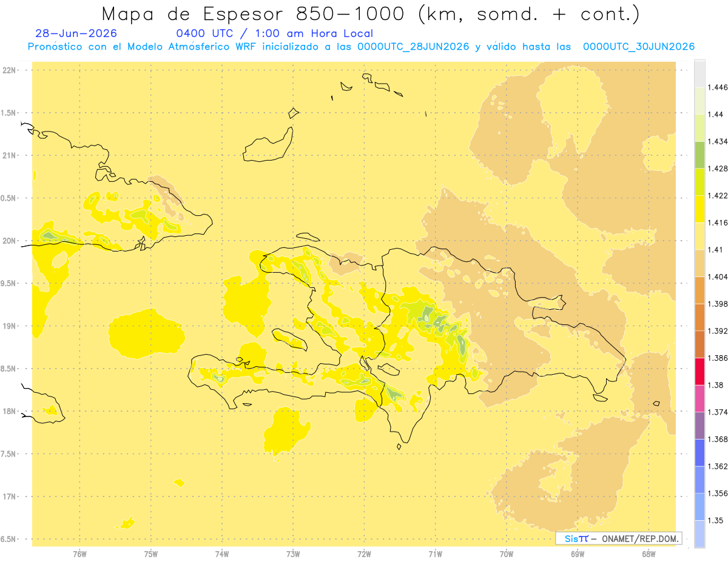Image resolution: width=728 pixels, height=562 pixels.
Task: Click the latitude label 18N
Action: pyautogui.click(x=10, y=411)
